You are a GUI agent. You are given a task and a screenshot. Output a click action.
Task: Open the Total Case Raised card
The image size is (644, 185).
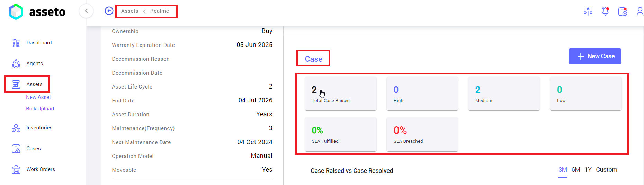[341, 93]
